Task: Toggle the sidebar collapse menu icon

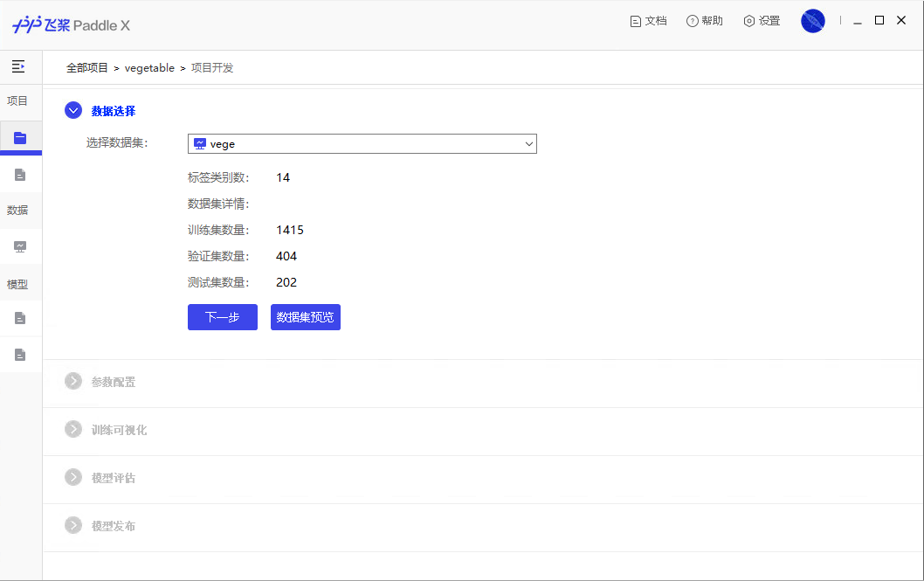Action: click(x=17, y=66)
